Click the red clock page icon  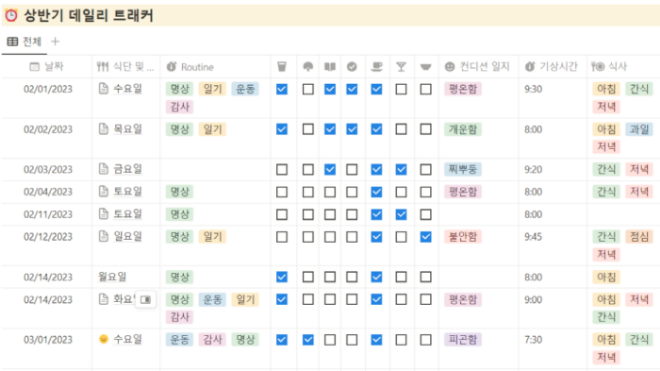[11, 16]
